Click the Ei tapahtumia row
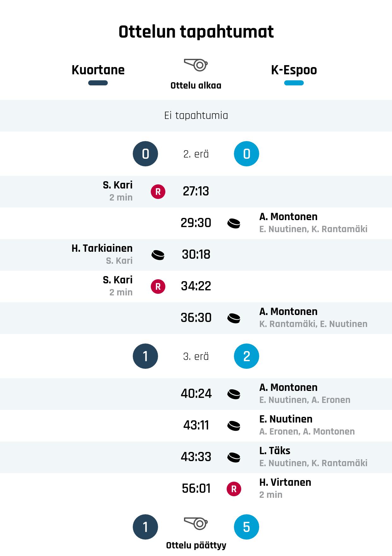This screenshot has width=392, height=556. (x=196, y=115)
